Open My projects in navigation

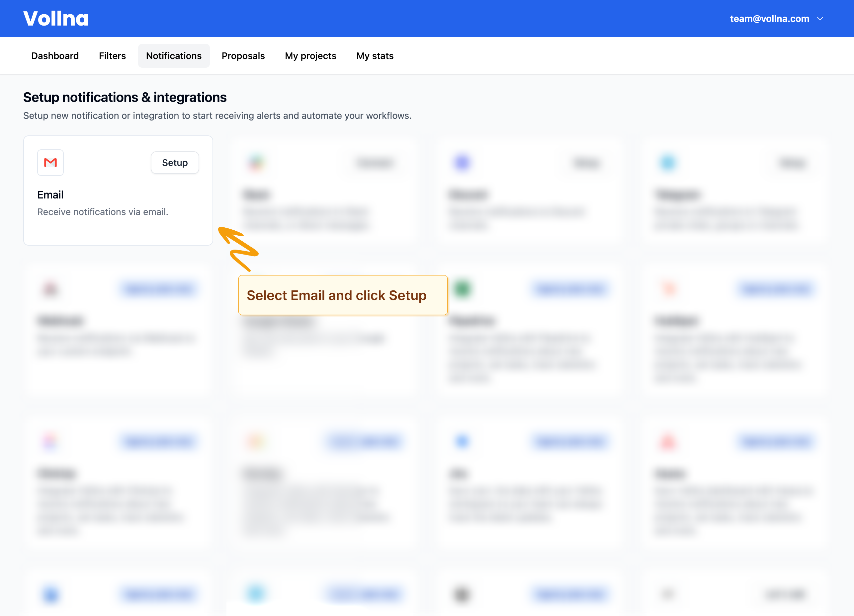click(x=310, y=56)
